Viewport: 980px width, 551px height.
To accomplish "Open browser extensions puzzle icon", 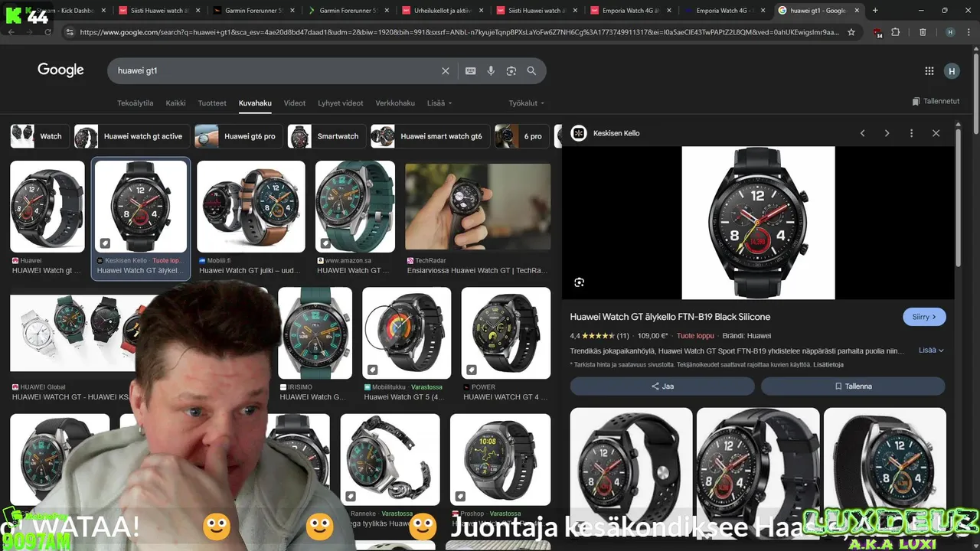I will 896,32.
